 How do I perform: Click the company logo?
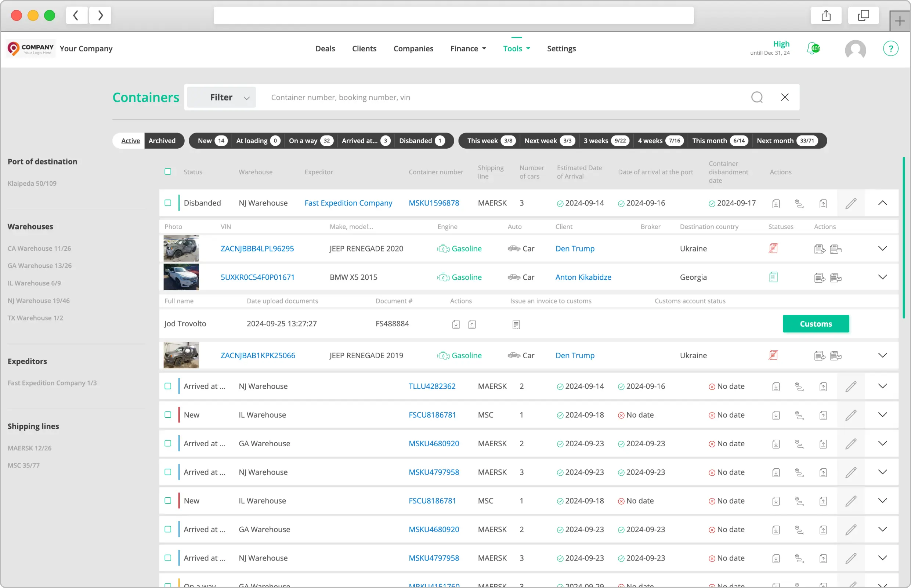click(31, 48)
